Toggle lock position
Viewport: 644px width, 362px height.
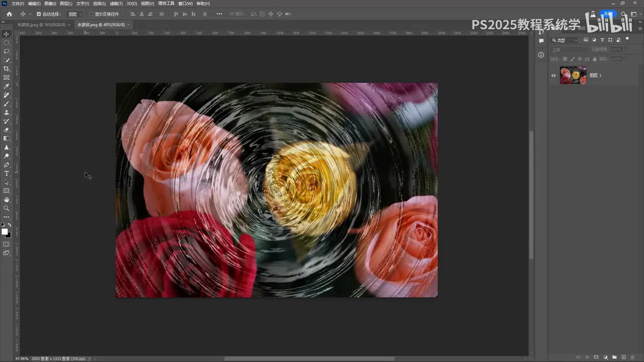[x=580, y=59]
